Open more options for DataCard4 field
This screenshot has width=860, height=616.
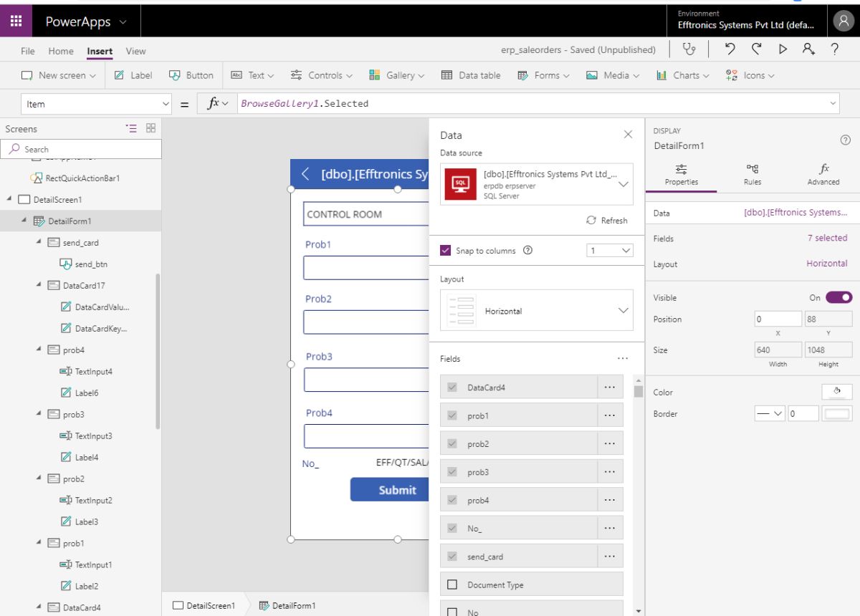coord(610,388)
